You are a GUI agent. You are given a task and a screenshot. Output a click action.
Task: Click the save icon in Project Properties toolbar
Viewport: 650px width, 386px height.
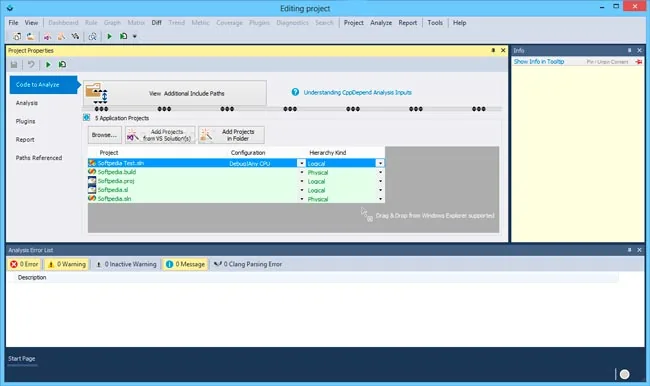tap(14, 65)
